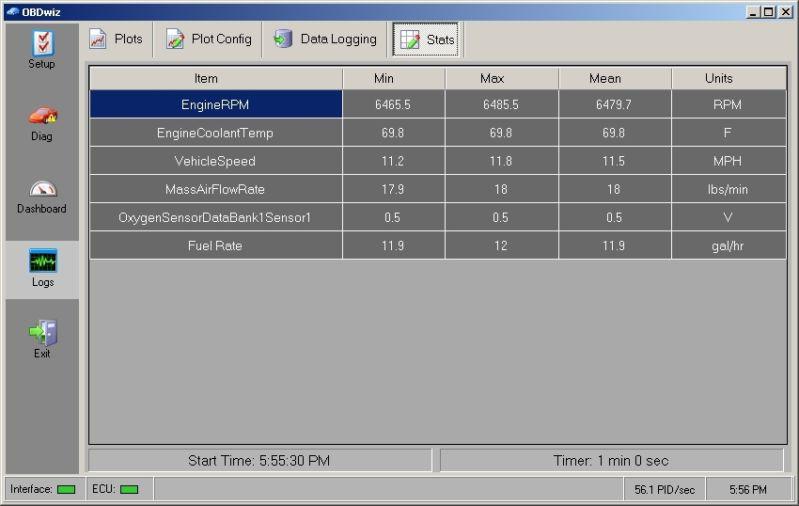799x506 pixels.
Task: Select the Logs waveform icon
Action: [x=42, y=262]
